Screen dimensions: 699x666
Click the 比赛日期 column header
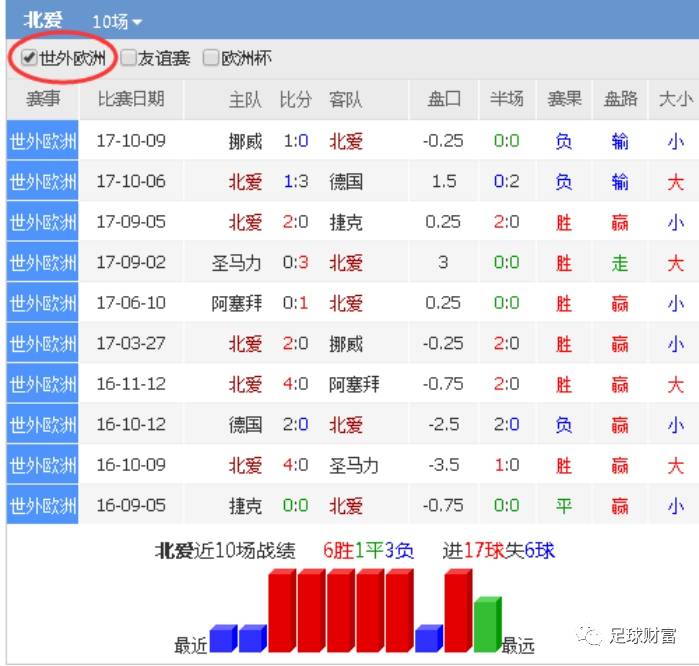point(131,99)
